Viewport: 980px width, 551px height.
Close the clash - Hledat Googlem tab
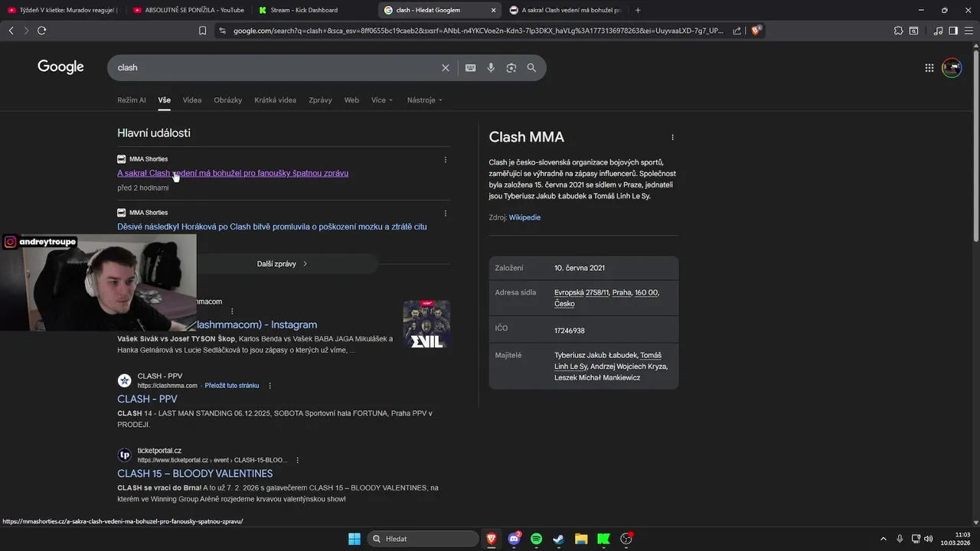[x=493, y=10]
